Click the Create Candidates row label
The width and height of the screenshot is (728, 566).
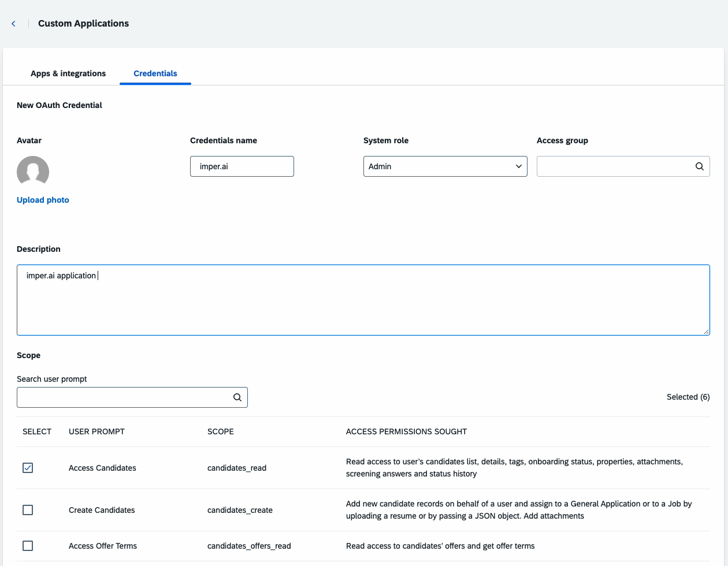tap(102, 510)
